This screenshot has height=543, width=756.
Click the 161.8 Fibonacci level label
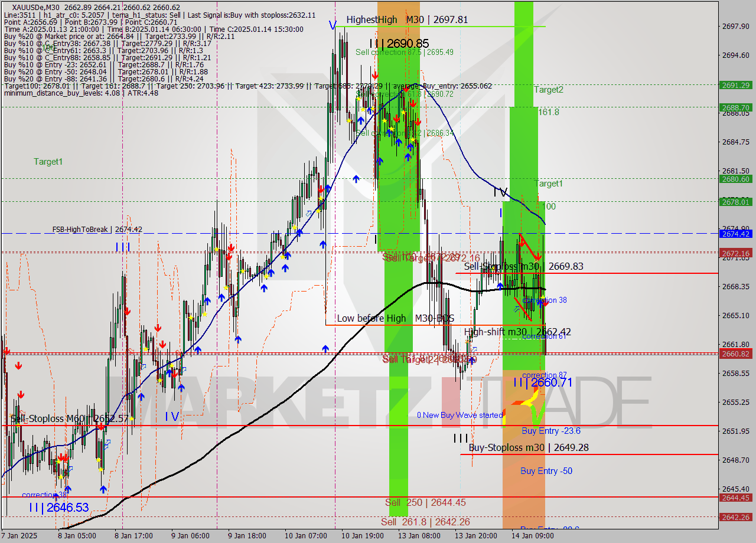pyautogui.click(x=548, y=112)
